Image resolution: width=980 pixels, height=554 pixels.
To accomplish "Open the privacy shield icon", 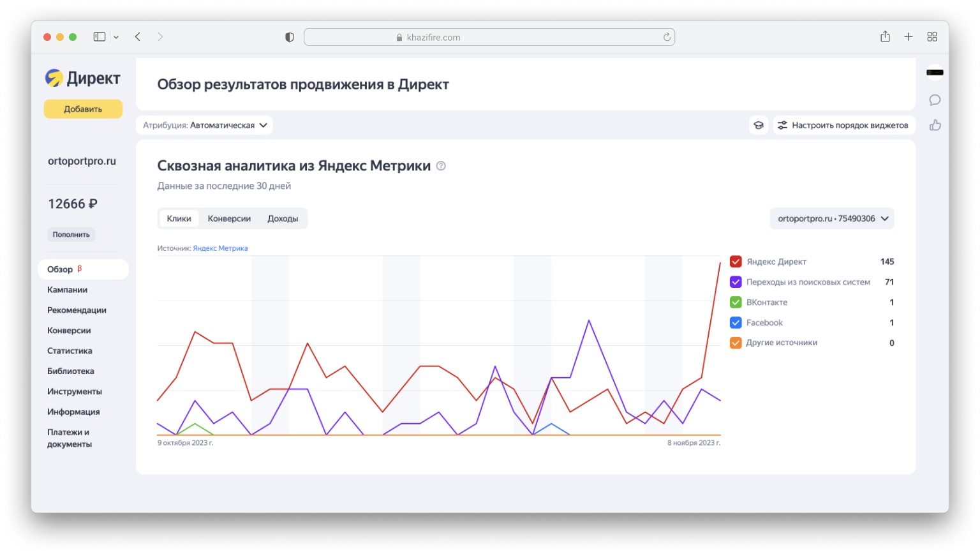I will coord(290,37).
